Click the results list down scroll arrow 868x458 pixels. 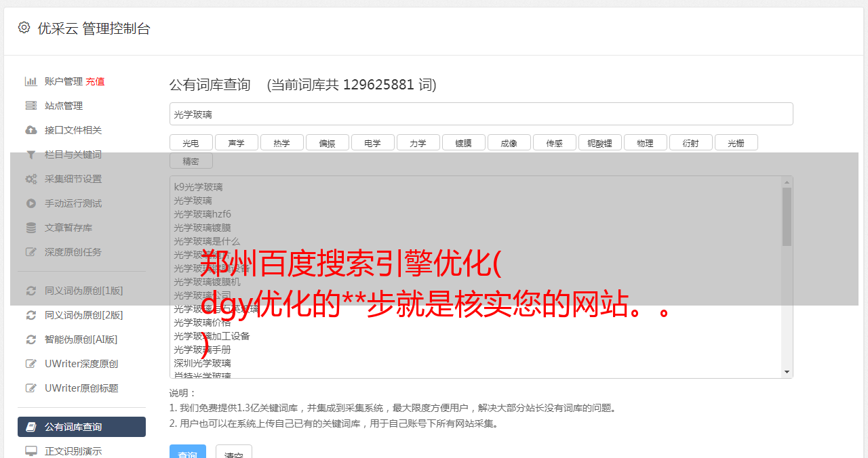[x=787, y=372]
